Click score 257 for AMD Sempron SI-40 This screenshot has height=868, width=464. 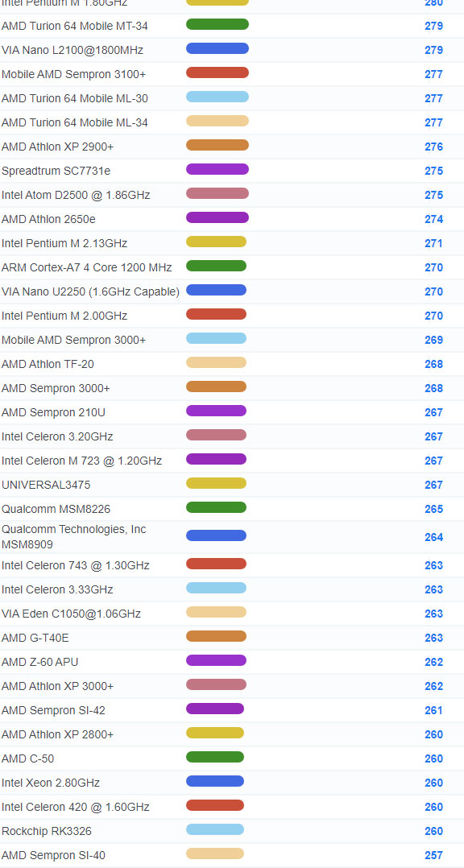434,855
